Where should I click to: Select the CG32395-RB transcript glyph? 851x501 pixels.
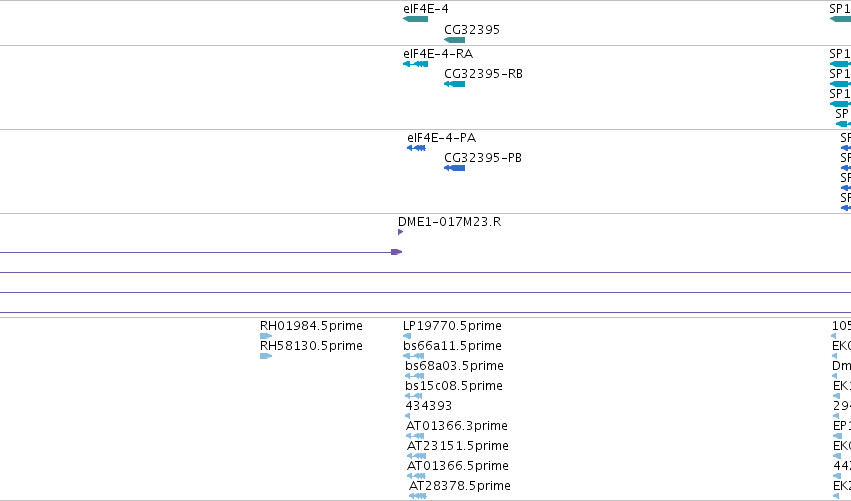tap(454, 84)
